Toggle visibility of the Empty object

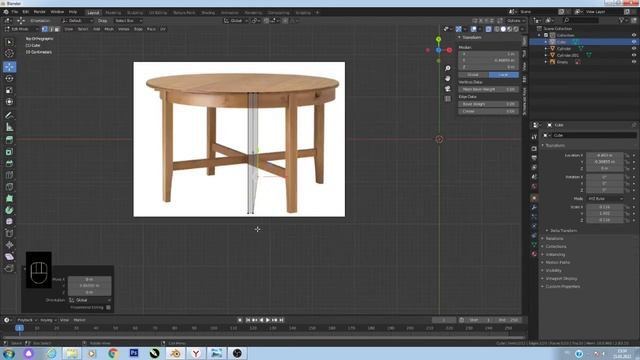(634, 62)
